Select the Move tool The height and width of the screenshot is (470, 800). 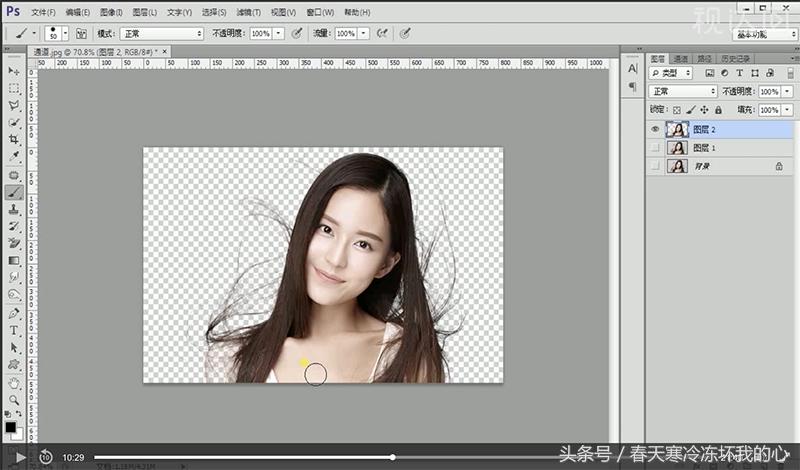(x=14, y=72)
